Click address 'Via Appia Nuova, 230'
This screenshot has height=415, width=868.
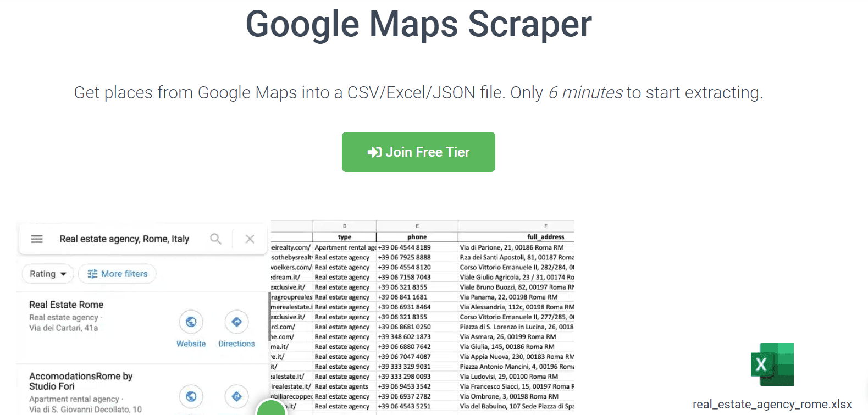coord(516,357)
